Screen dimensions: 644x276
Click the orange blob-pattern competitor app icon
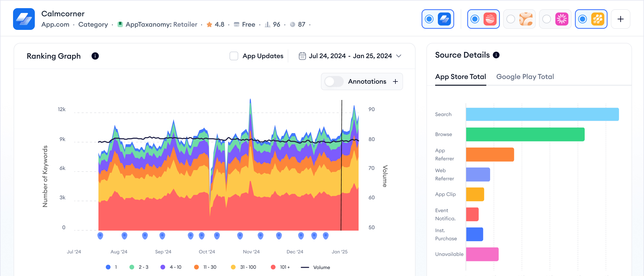(x=526, y=19)
